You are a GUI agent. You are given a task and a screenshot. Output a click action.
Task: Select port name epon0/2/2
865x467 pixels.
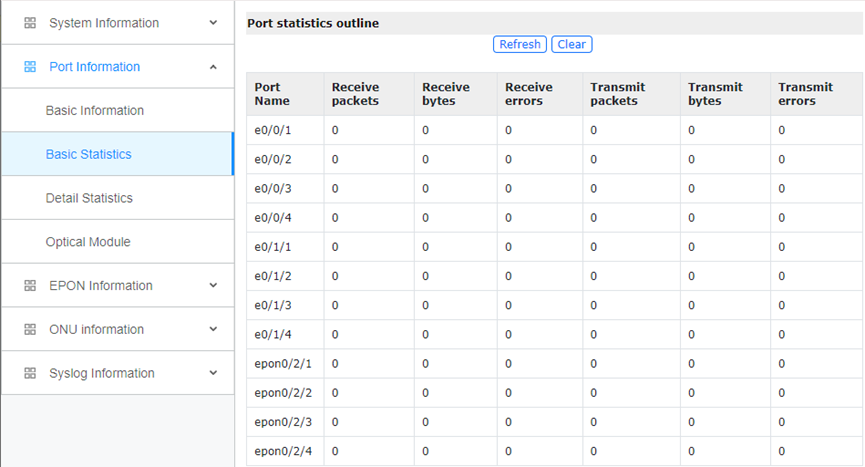[283, 393]
